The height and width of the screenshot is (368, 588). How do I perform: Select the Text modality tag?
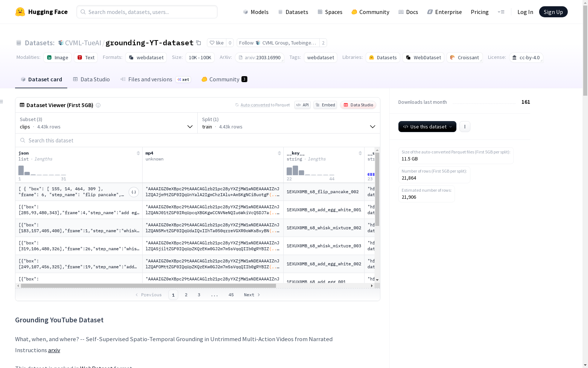86,57
